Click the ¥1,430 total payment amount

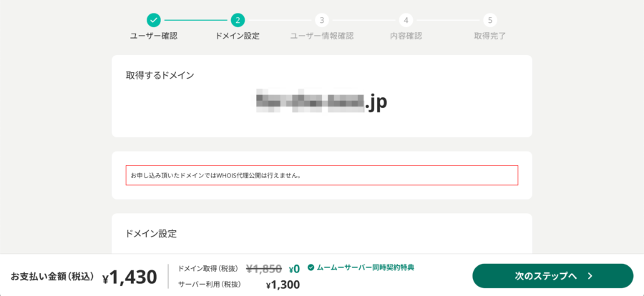[130, 277]
